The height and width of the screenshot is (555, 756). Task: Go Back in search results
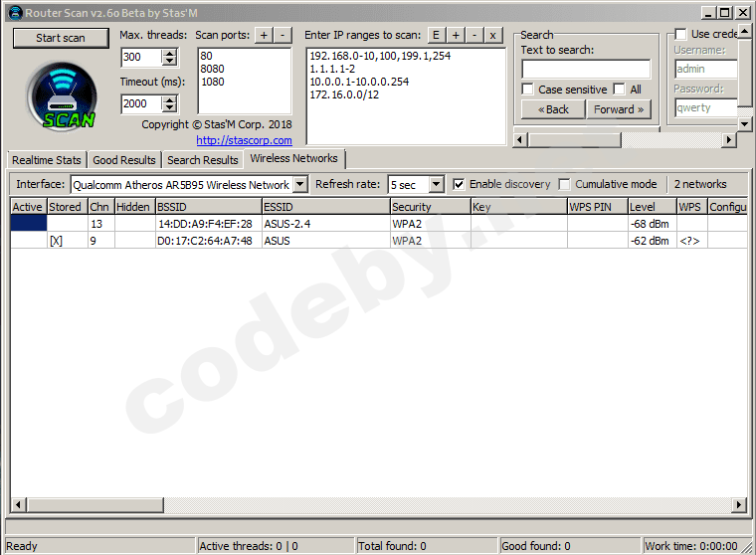click(x=553, y=109)
